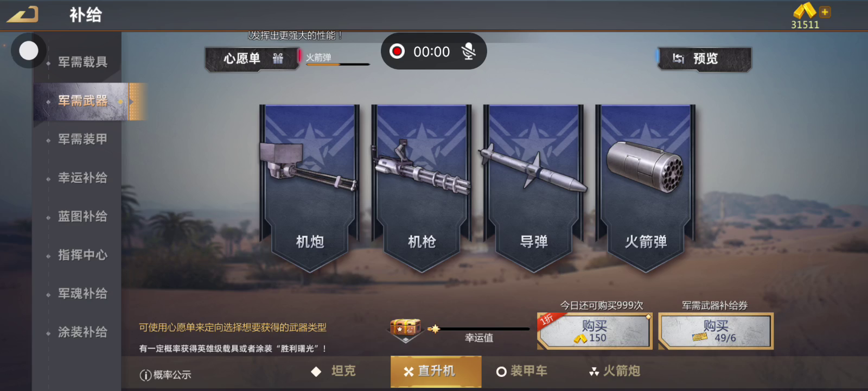Buy with 150 gold button
Screen dimensions: 868x391
595,331
